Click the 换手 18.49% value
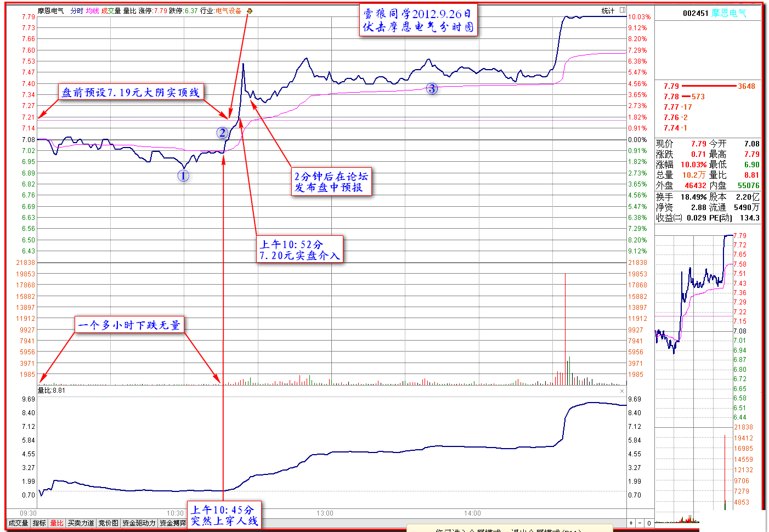The image size is (769, 532). (x=694, y=197)
